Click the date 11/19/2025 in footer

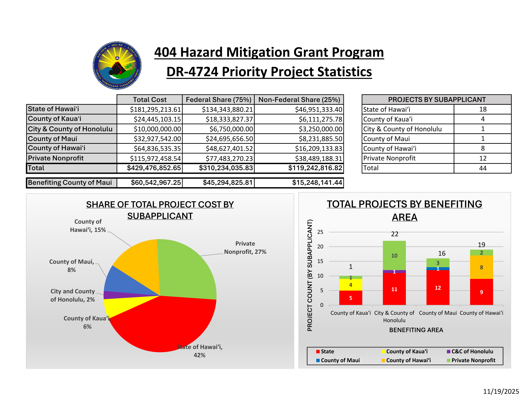tap(501, 391)
